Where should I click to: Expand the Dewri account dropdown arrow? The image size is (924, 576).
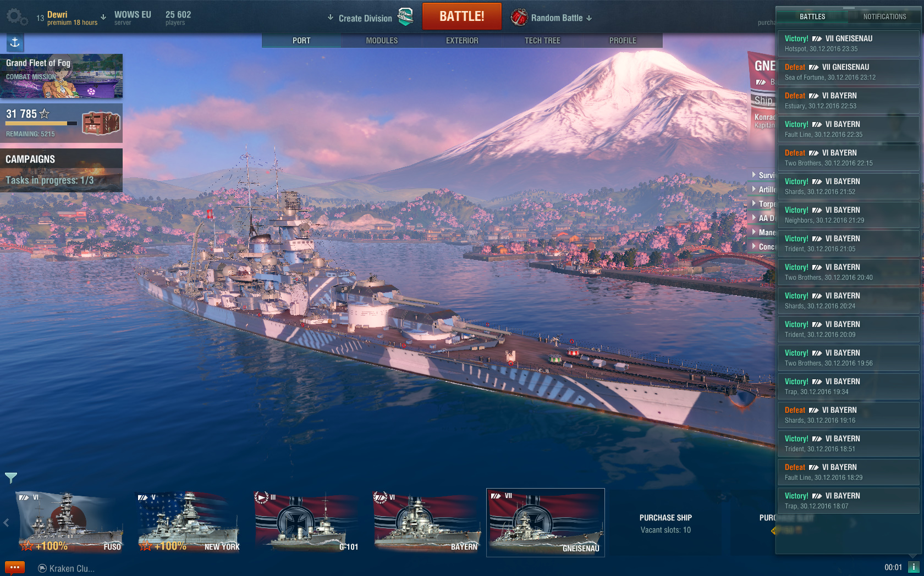click(103, 17)
